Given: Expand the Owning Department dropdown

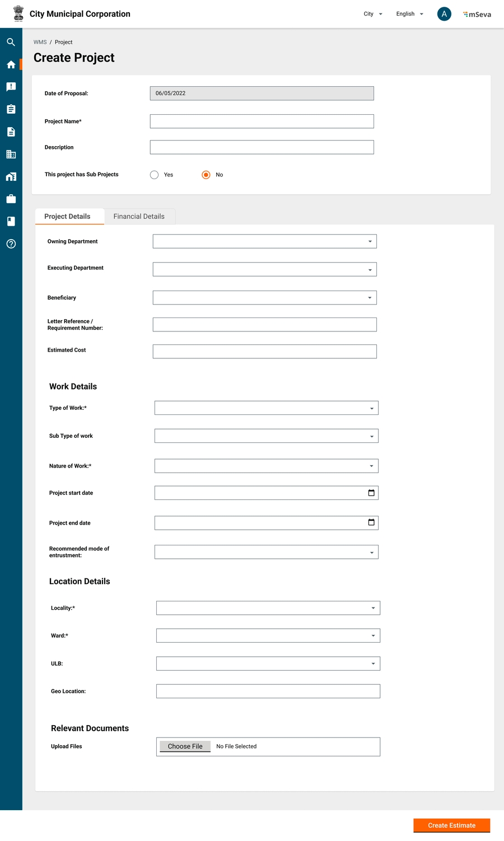Looking at the screenshot, I should pos(264,241).
